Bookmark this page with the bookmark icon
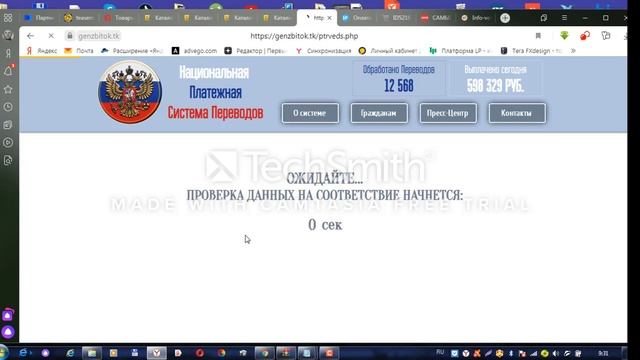This screenshot has width=640, height=360. pos(538,36)
